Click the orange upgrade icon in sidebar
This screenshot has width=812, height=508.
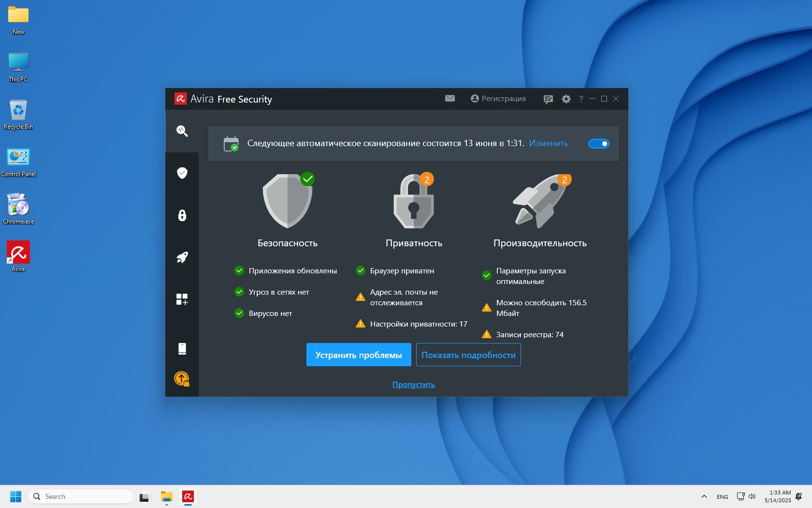coord(182,378)
